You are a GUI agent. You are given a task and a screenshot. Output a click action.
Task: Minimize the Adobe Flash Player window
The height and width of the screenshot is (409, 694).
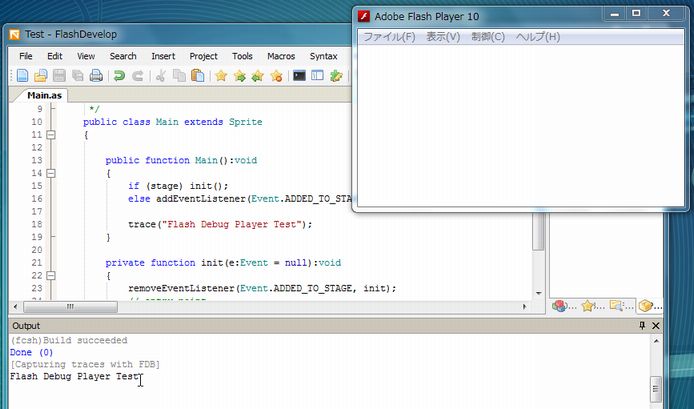(x=614, y=14)
